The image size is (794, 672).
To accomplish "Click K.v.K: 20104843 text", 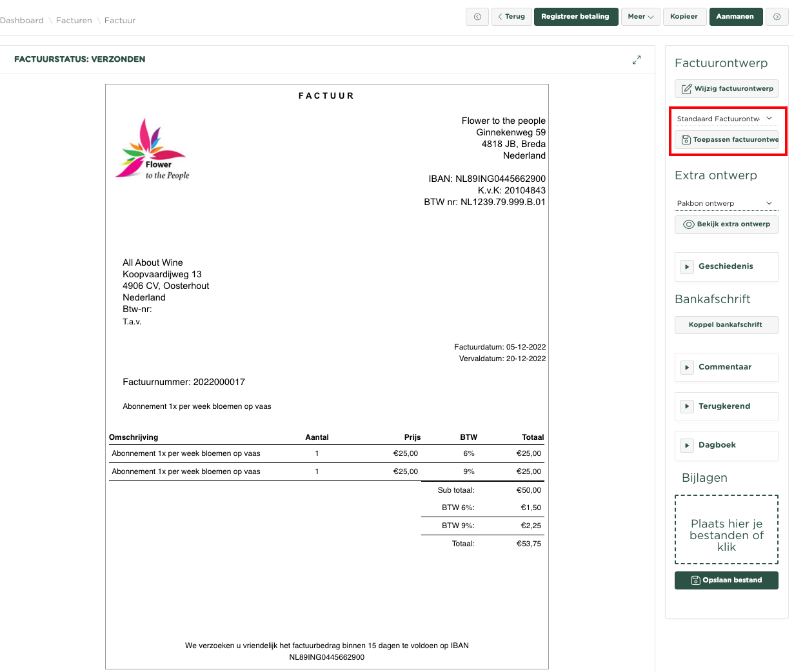I will [511, 190].
